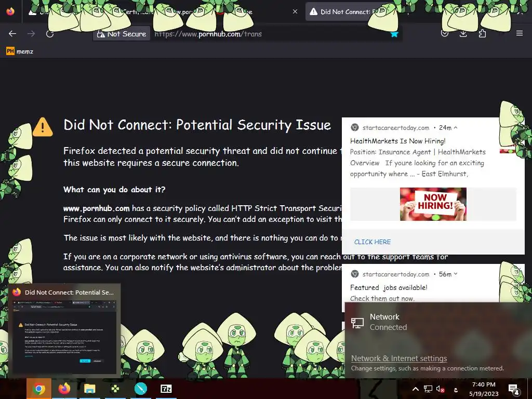Open the Firefox downloads panel
Image resolution: width=532 pixels, height=399 pixels.
(463, 34)
